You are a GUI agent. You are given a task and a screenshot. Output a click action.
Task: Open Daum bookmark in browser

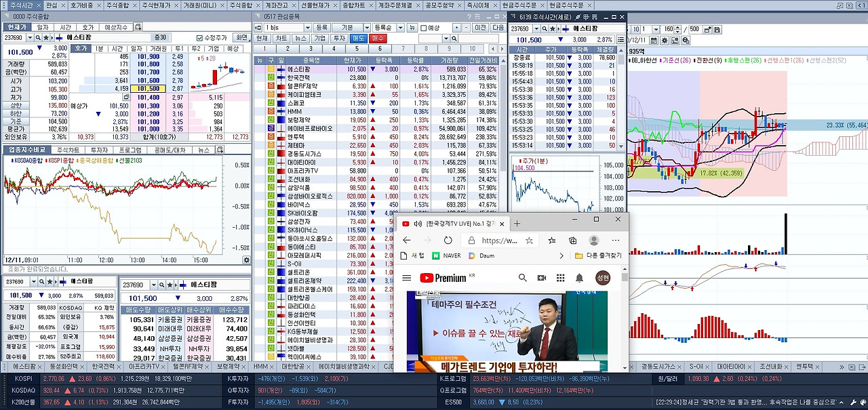[x=481, y=255]
